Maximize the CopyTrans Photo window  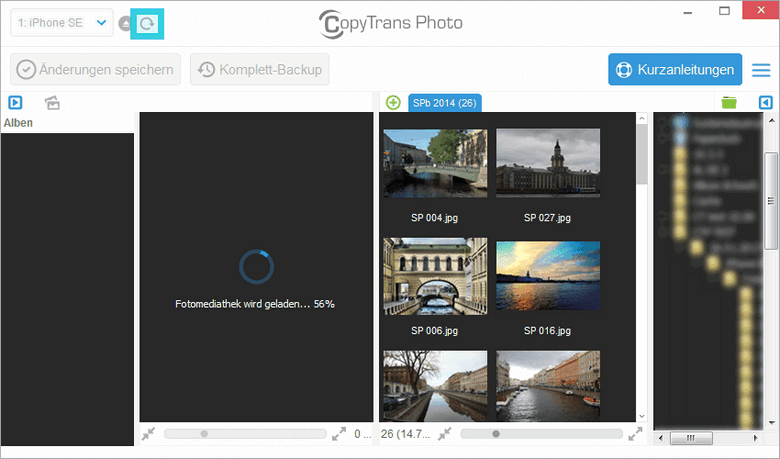click(x=724, y=11)
